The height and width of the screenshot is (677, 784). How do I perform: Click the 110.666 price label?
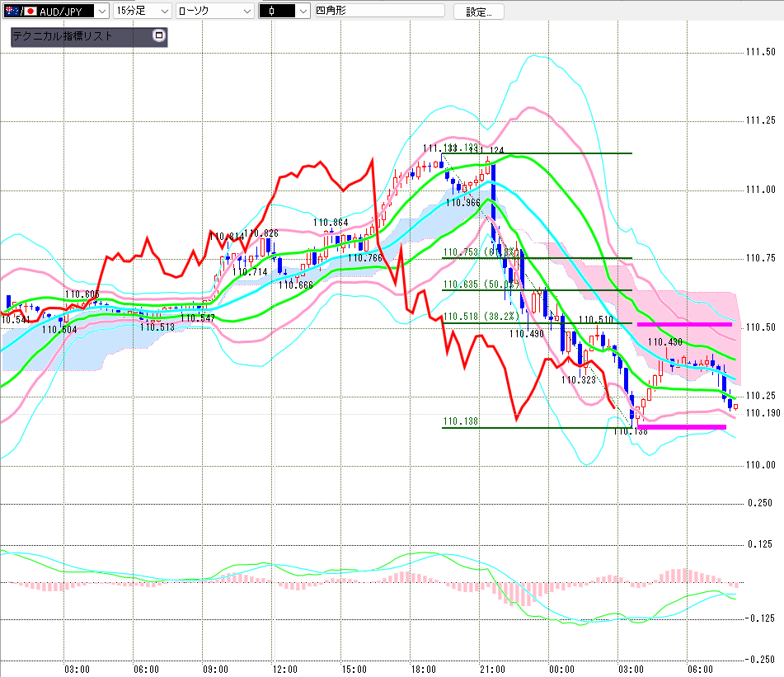click(x=295, y=285)
